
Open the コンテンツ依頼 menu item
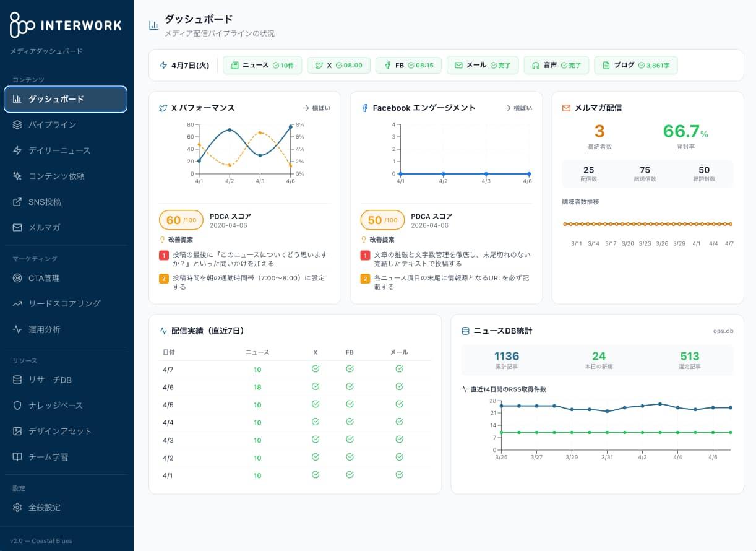pyautogui.click(x=56, y=176)
